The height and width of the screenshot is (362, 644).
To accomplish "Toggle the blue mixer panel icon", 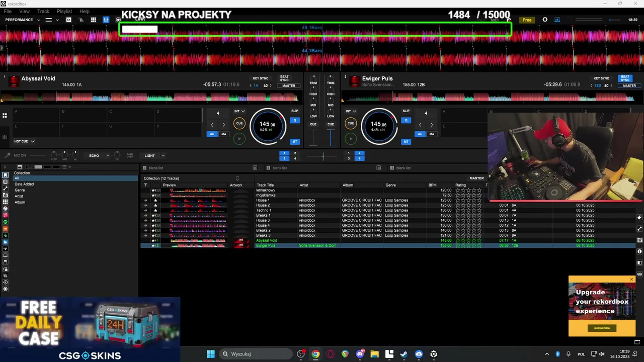I will 106,20.
